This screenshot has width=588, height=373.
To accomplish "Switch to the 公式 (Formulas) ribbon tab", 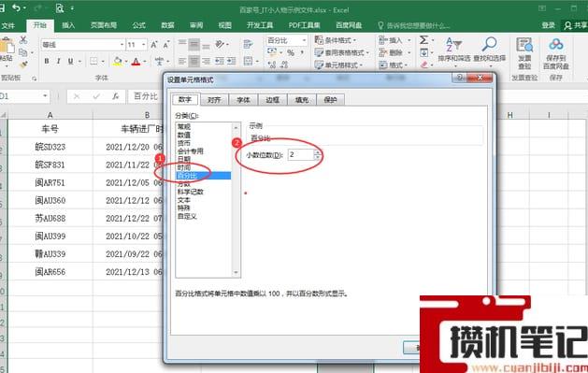I will [x=138, y=25].
